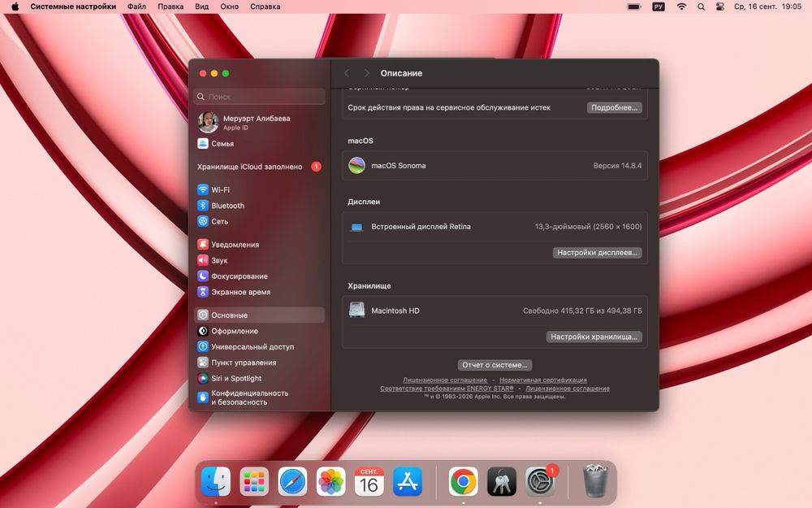Click battery status icon in menu bar
Screen dimensions: 812x508
[634, 7]
